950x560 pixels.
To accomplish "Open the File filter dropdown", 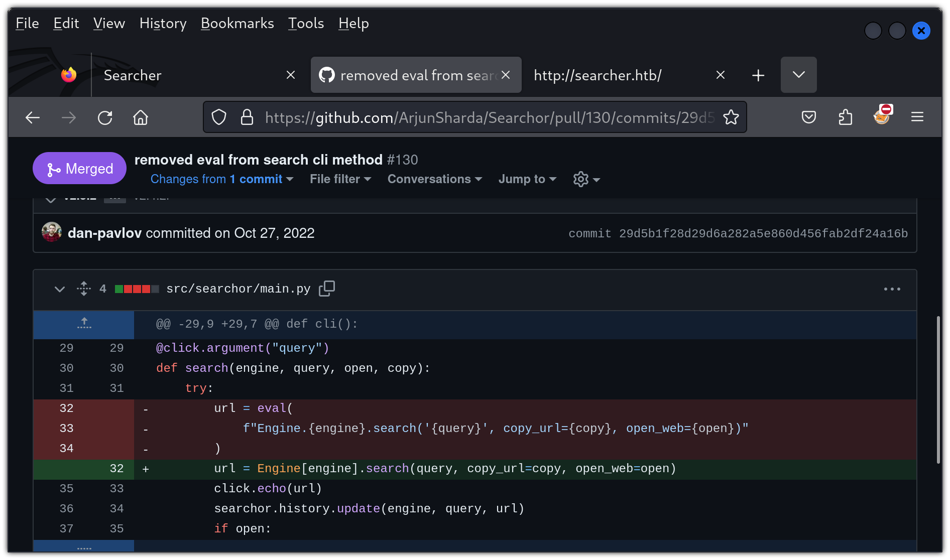I will [x=340, y=179].
